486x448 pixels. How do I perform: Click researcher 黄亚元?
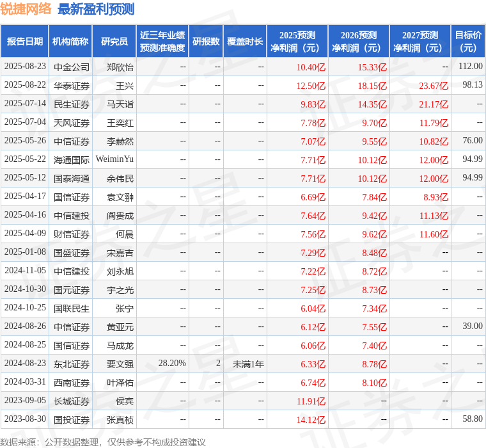tap(120, 327)
